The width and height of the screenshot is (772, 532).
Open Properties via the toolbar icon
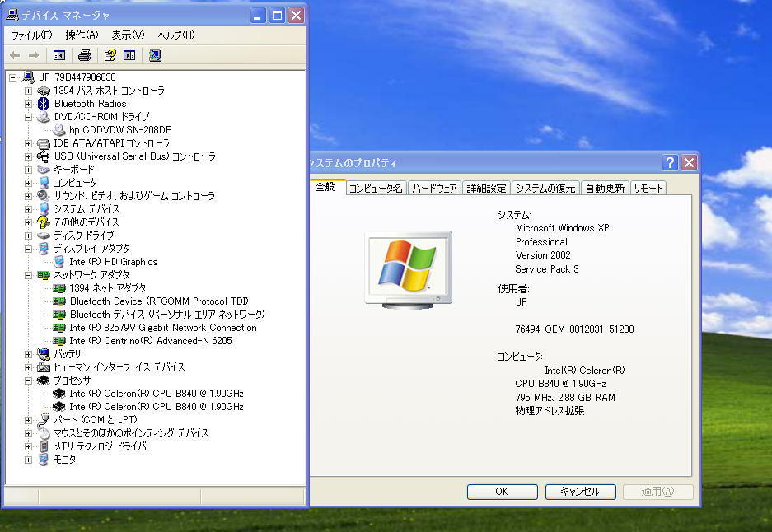coord(110,55)
